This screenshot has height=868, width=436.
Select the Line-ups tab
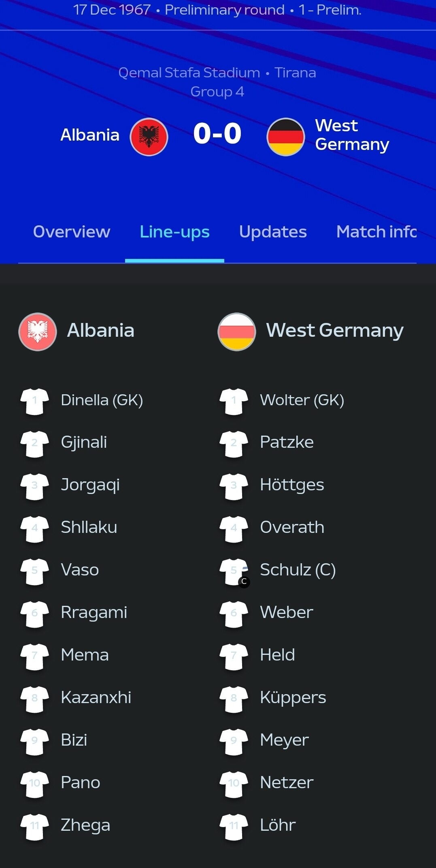(x=174, y=232)
